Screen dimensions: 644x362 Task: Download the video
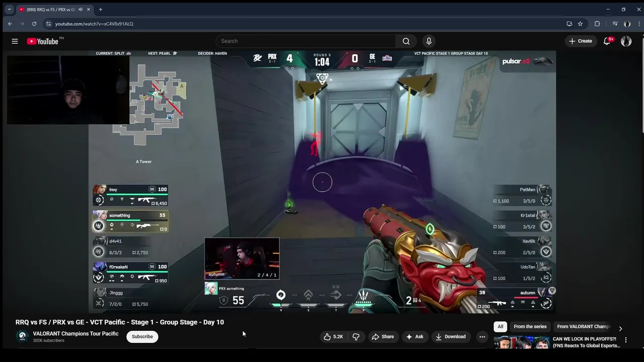click(x=450, y=337)
